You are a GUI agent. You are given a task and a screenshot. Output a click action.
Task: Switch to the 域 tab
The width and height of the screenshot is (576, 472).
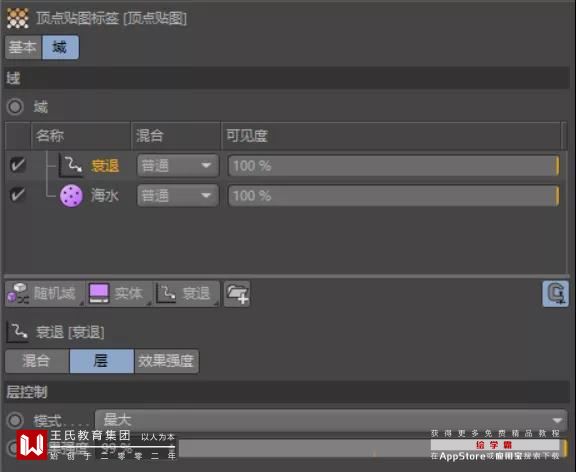pos(60,47)
